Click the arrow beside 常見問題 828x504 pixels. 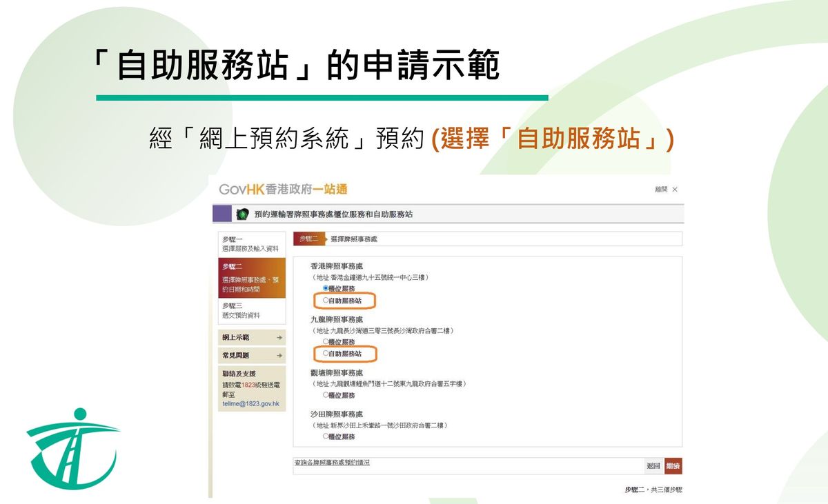coord(279,356)
